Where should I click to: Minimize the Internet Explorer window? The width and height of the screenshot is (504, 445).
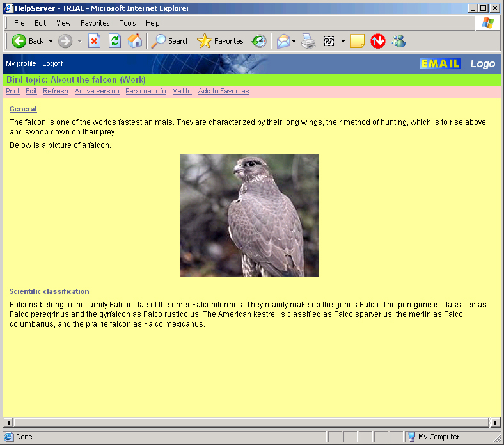472,8
